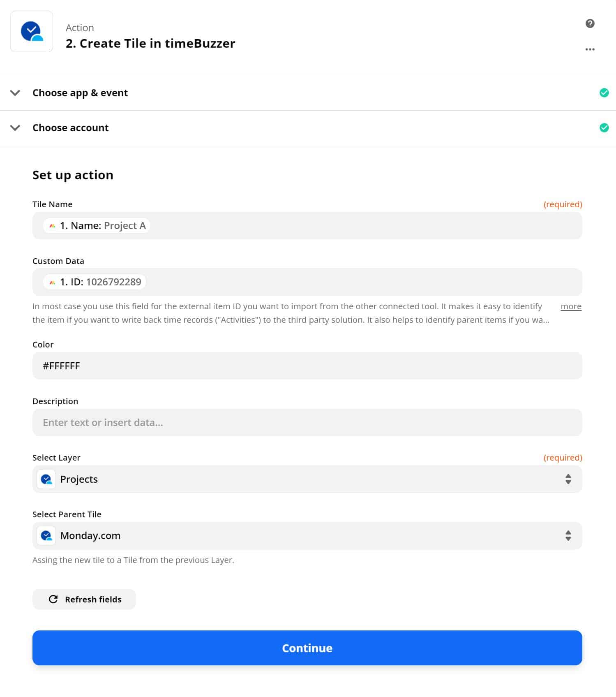Image resolution: width=616 pixels, height=697 pixels.
Task: Click the Continue button
Action: pyautogui.click(x=307, y=648)
